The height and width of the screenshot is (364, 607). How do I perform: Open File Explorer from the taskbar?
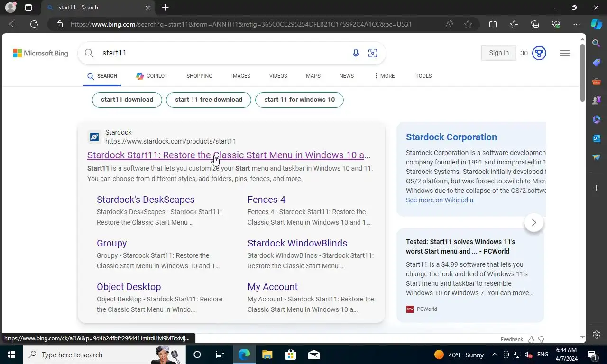tap(267, 355)
